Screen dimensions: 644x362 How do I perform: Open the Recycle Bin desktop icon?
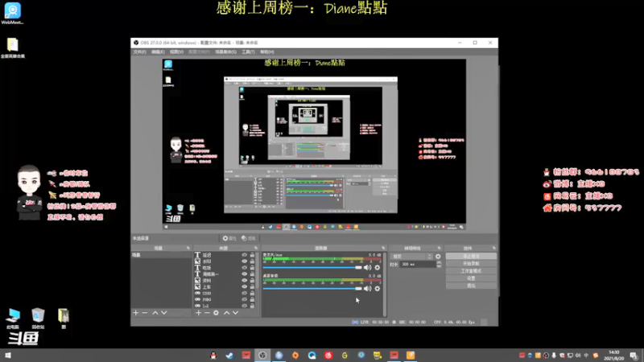click(38, 319)
